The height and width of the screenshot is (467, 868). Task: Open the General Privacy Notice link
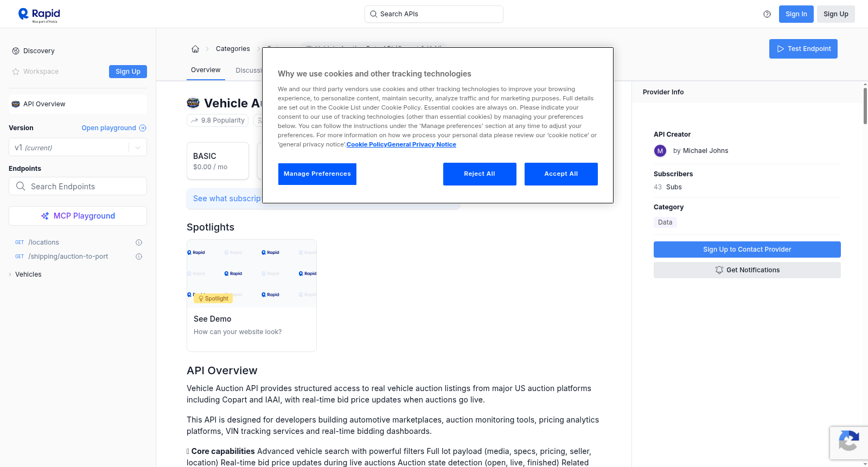click(x=422, y=144)
